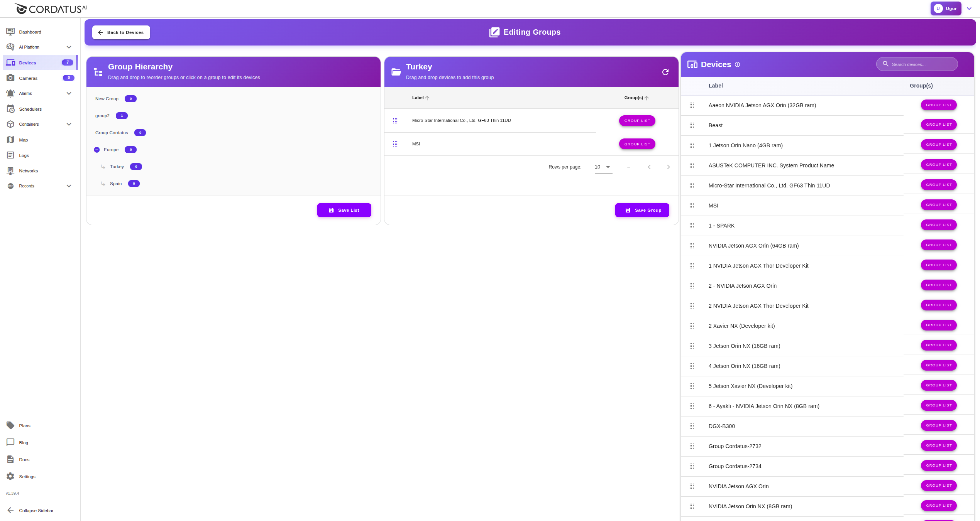Go to Dashboard in the sidebar
Screen dimensions: 980x521
tap(30, 32)
